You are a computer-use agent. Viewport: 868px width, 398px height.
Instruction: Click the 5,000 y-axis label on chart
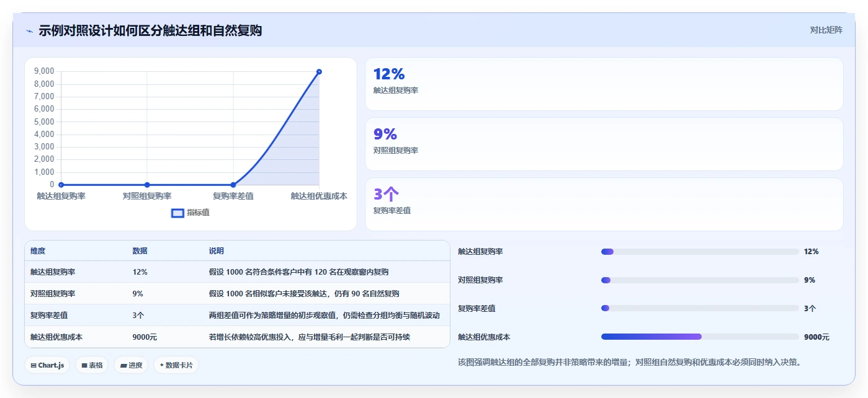click(x=43, y=122)
